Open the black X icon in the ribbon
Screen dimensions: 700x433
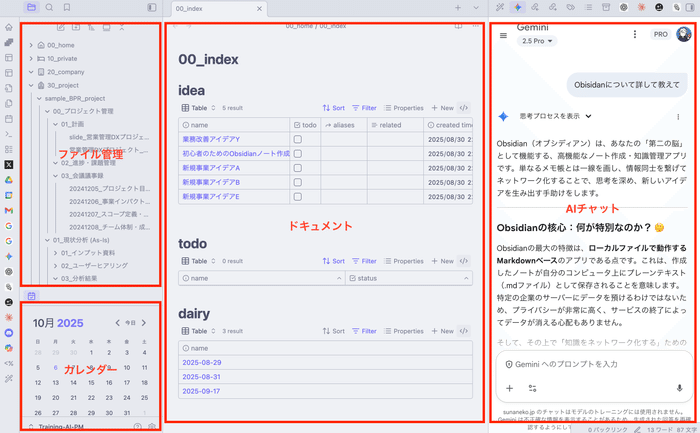pos(8,165)
